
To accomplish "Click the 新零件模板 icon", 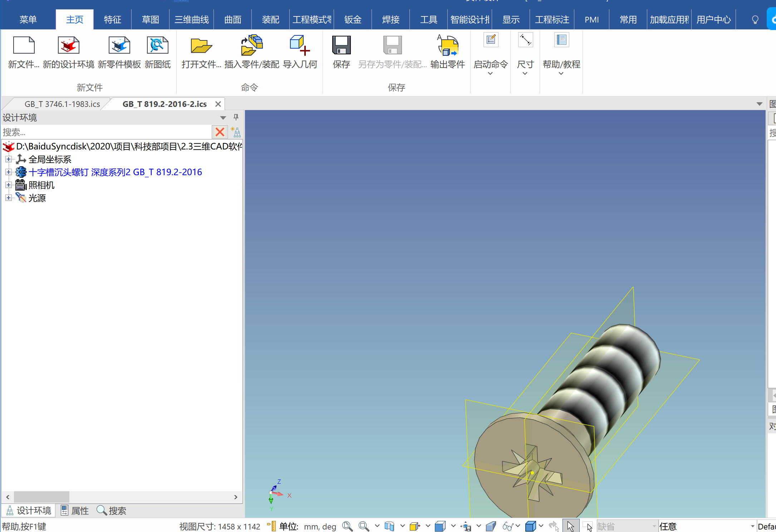I will click(119, 45).
